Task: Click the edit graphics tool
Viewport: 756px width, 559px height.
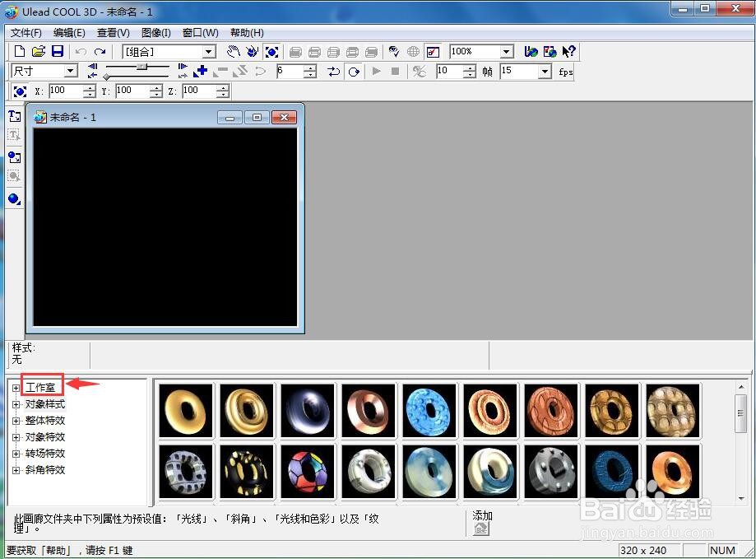Action: point(15,176)
